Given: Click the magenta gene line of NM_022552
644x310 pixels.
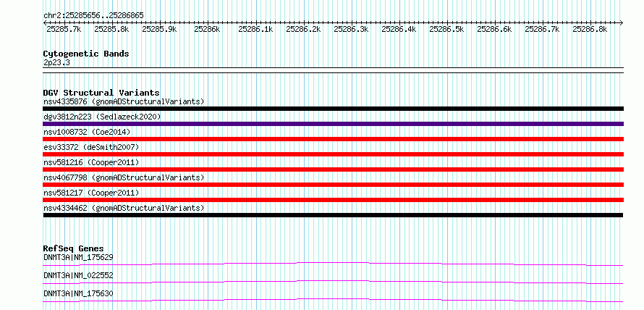Looking at the screenshot, I should coord(333,281).
